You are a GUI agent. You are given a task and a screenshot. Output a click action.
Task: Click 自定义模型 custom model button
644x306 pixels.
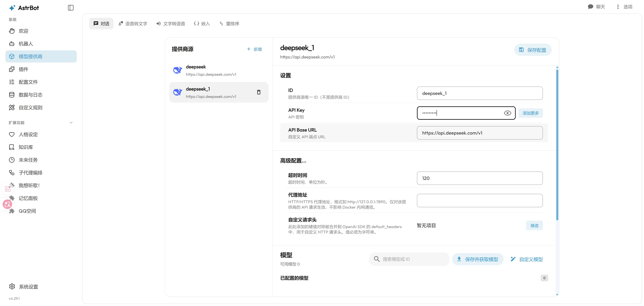point(526,259)
